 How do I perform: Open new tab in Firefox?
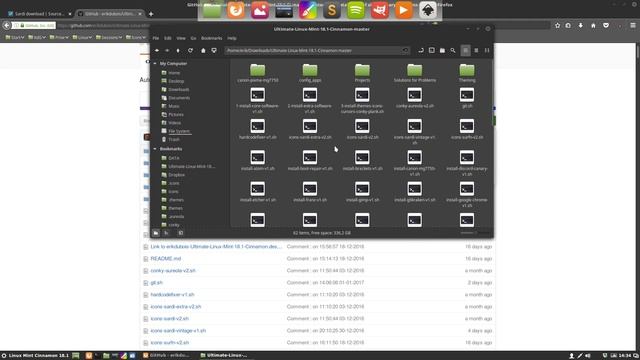click(x=151, y=14)
